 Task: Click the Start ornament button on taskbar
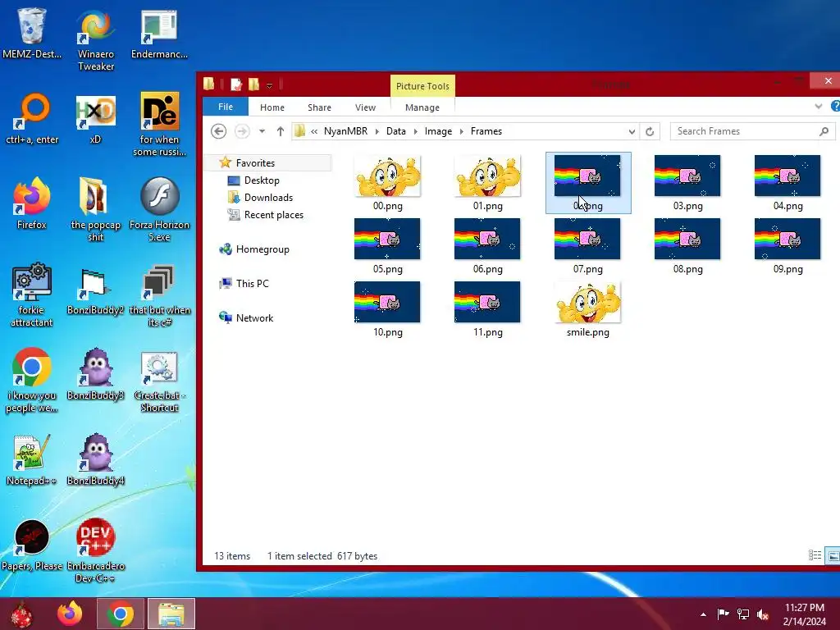(21, 614)
